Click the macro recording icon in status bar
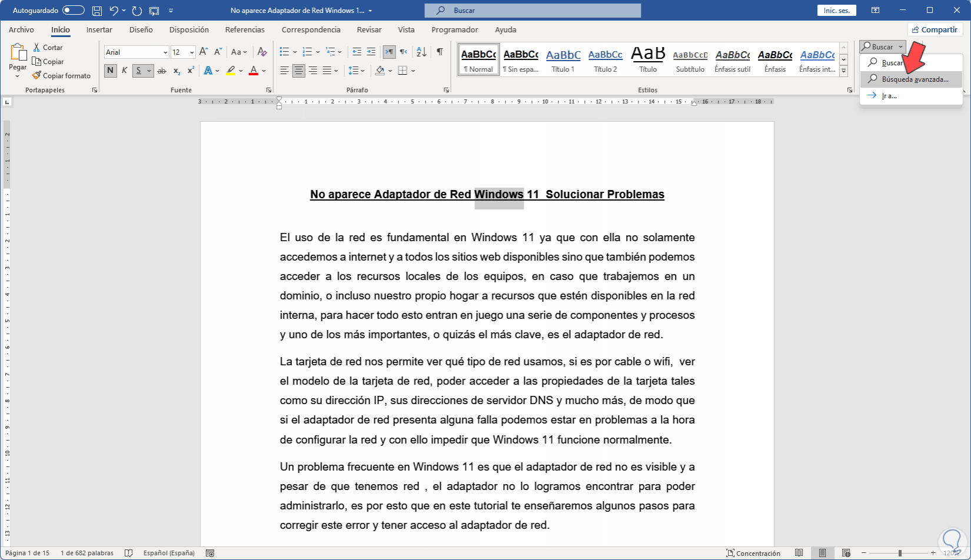 [210, 553]
